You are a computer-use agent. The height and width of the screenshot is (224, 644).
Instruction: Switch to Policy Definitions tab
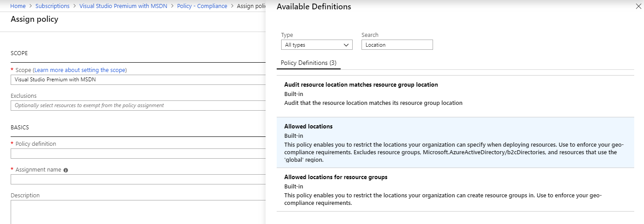[309, 63]
